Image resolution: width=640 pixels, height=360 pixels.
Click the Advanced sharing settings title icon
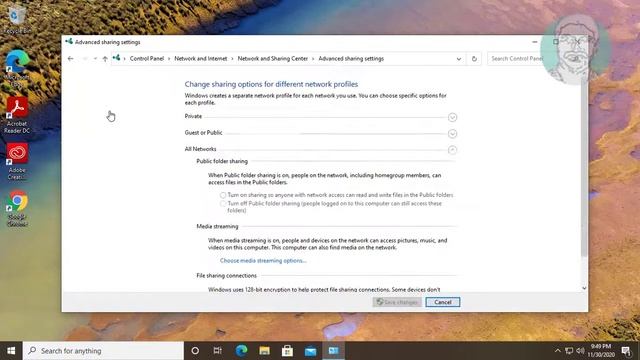pyautogui.click(x=69, y=42)
